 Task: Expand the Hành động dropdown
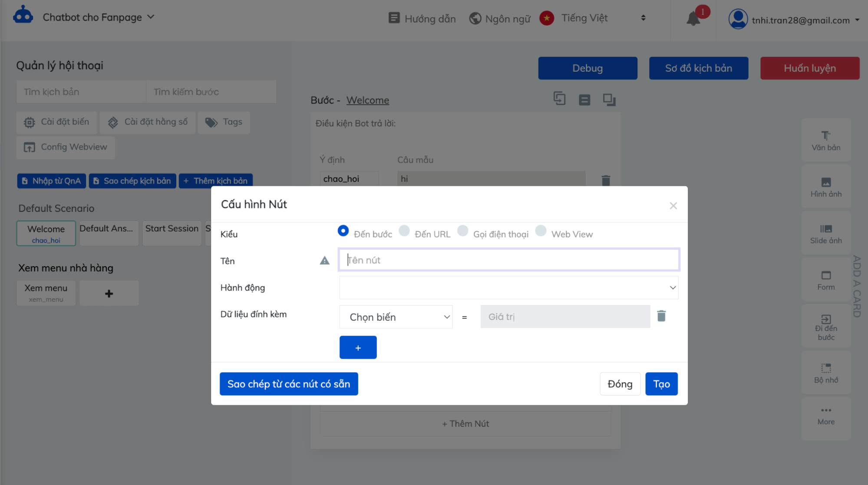(x=508, y=287)
